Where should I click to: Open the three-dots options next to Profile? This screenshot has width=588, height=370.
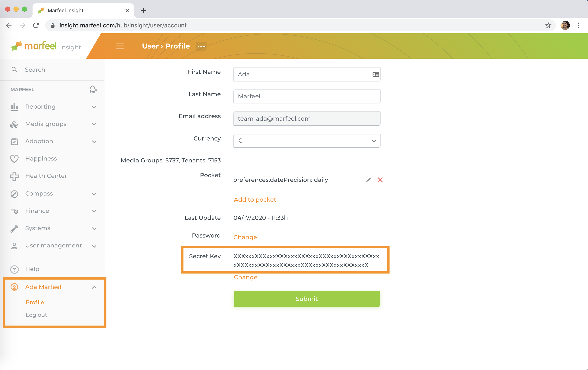point(201,46)
